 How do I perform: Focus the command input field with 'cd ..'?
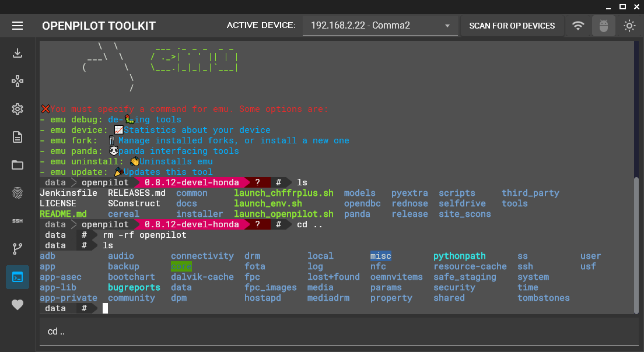pyautogui.click(x=339, y=332)
